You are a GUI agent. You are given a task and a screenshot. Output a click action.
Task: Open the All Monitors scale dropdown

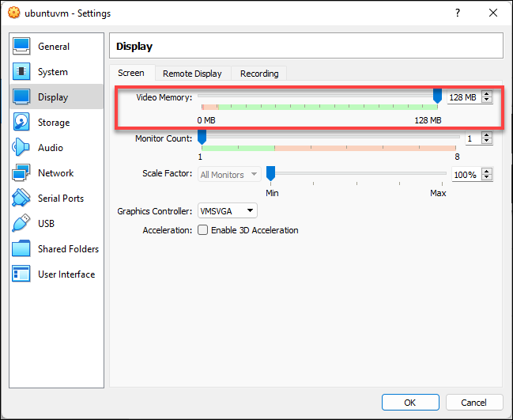(229, 175)
